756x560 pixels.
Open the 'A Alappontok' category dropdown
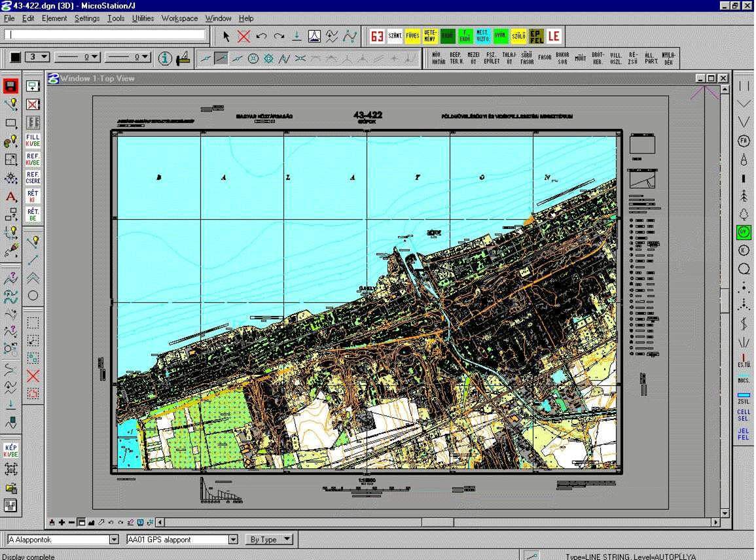(x=114, y=540)
